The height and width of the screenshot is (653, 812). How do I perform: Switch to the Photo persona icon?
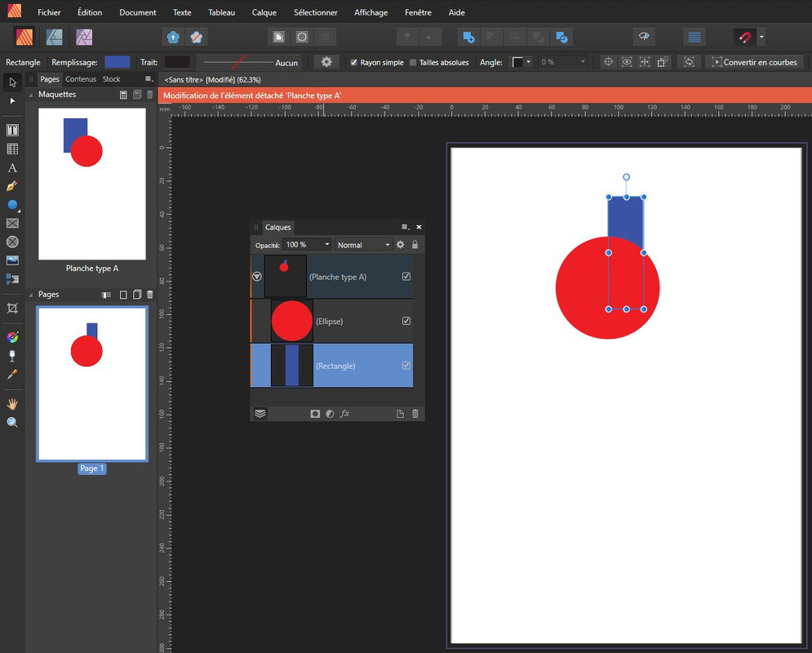(x=84, y=37)
